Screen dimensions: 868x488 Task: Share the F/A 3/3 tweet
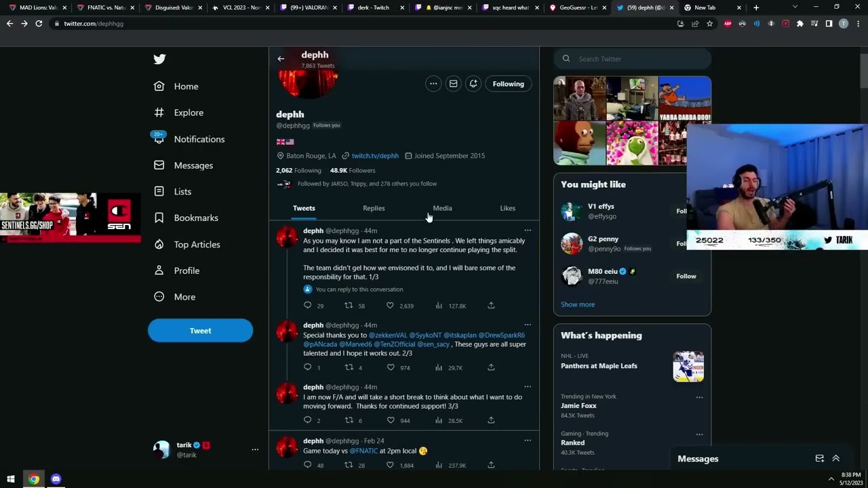(491, 420)
